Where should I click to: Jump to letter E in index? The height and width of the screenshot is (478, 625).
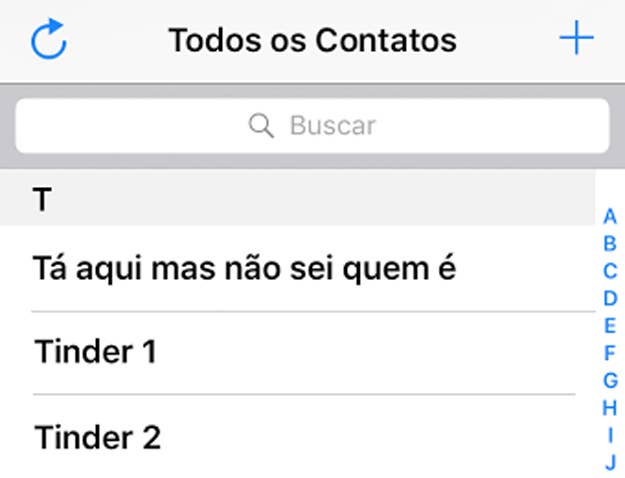coord(610,326)
